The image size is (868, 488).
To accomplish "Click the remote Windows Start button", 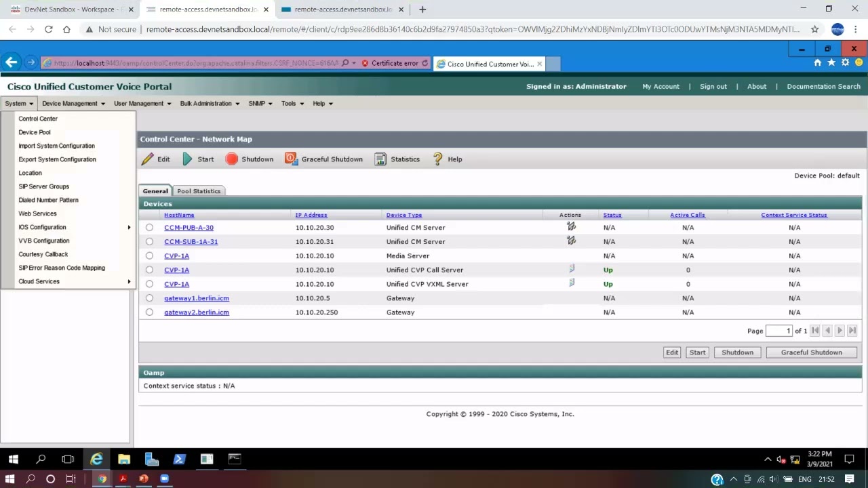I will [x=13, y=459].
